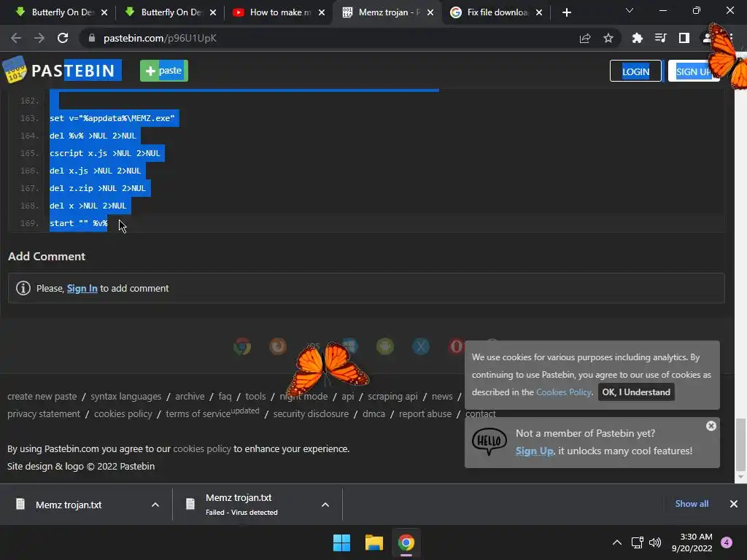Viewport: 747px width, 560px height.
Task: Create a new paste with green button
Action: pos(164,71)
